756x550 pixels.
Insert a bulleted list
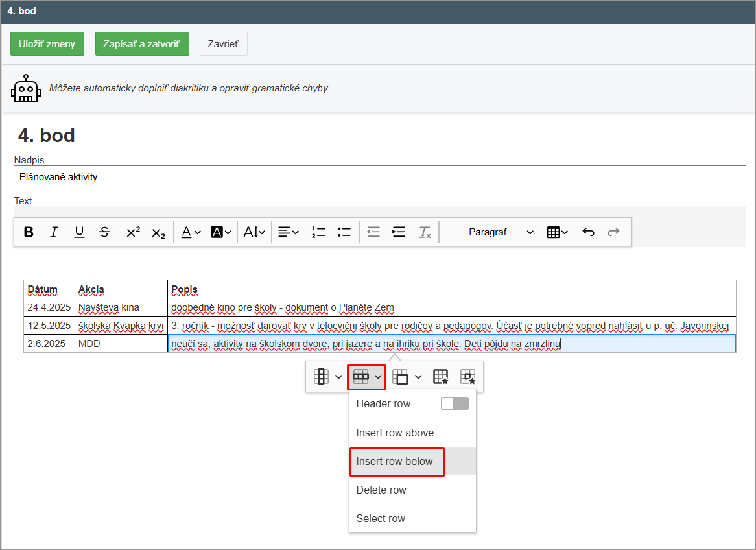tap(344, 232)
